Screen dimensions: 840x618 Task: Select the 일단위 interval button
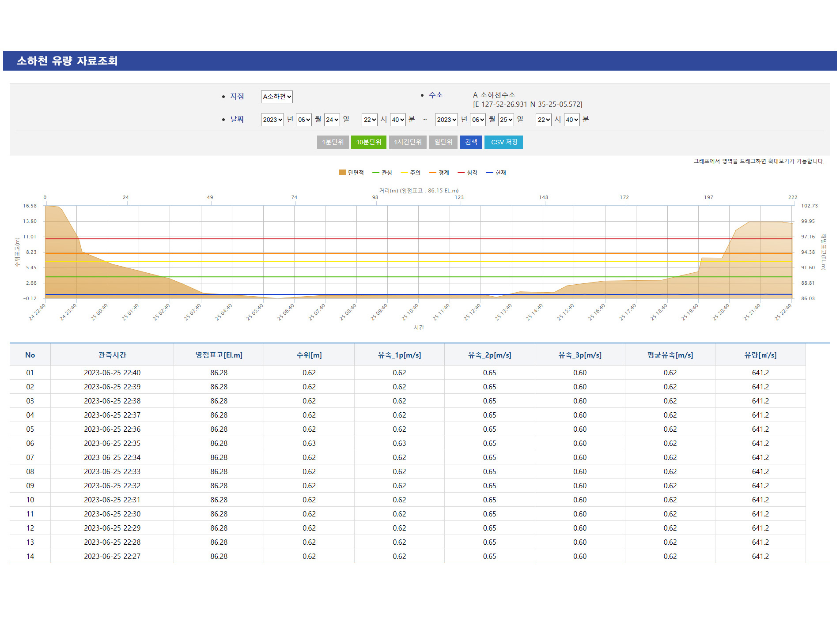(443, 142)
